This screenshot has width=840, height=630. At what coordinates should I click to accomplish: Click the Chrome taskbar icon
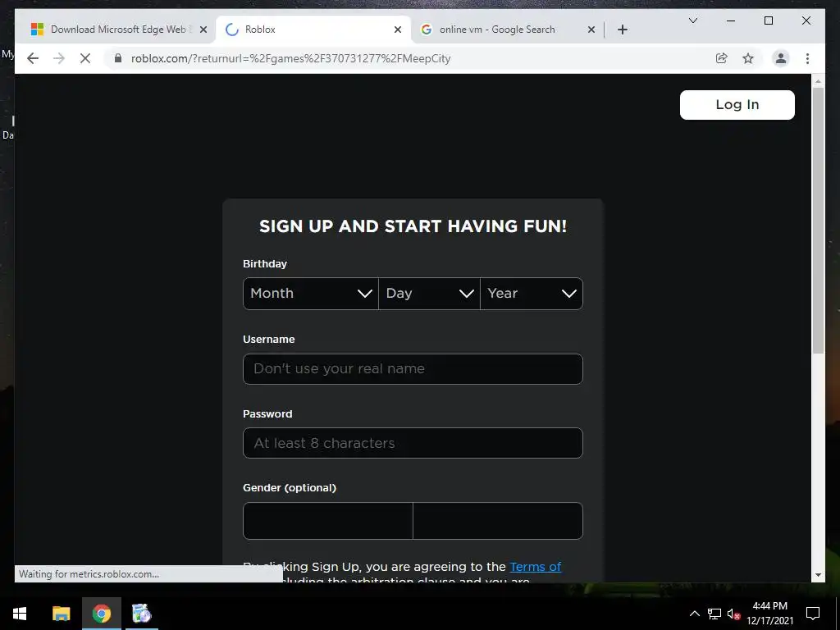pos(101,614)
